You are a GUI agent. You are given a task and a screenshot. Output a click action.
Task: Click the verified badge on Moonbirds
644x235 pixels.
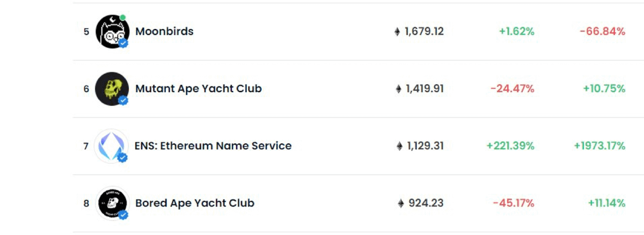pyautogui.click(x=123, y=43)
